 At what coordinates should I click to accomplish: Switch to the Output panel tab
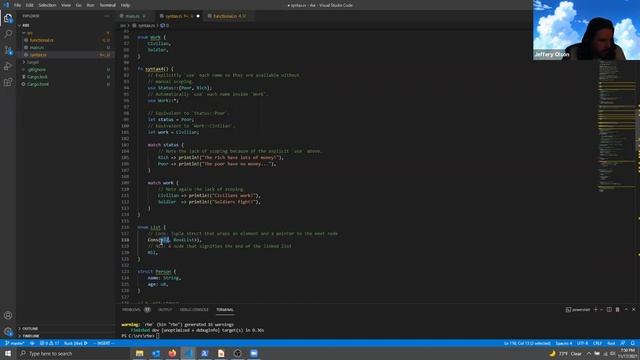pos(165,310)
